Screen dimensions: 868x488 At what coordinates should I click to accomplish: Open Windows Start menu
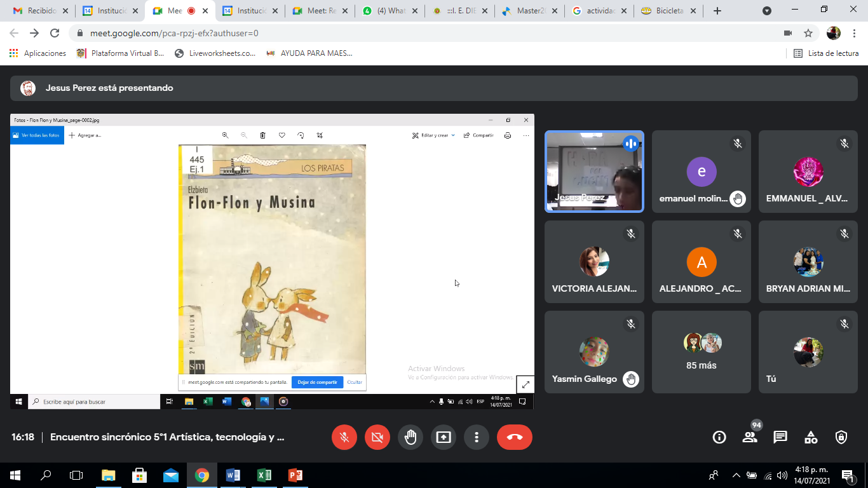tap(15, 475)
